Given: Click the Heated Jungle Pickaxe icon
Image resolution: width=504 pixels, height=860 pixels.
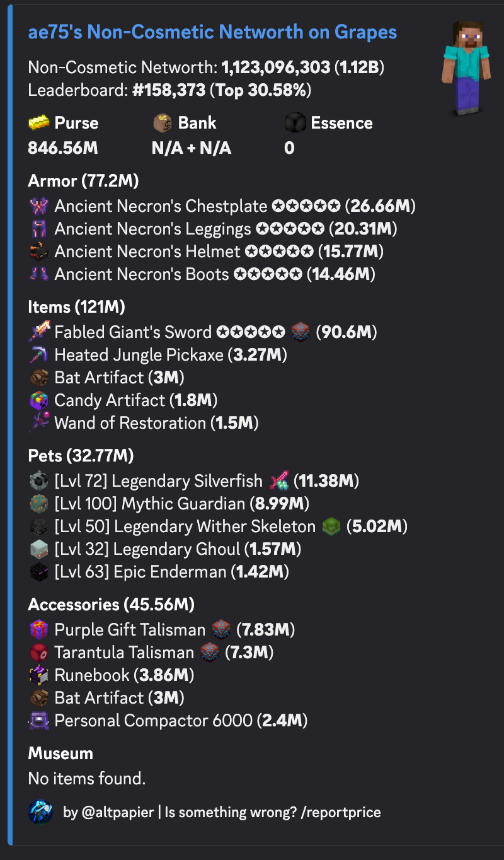Looking at the screenshot, I should pos(39,355).
